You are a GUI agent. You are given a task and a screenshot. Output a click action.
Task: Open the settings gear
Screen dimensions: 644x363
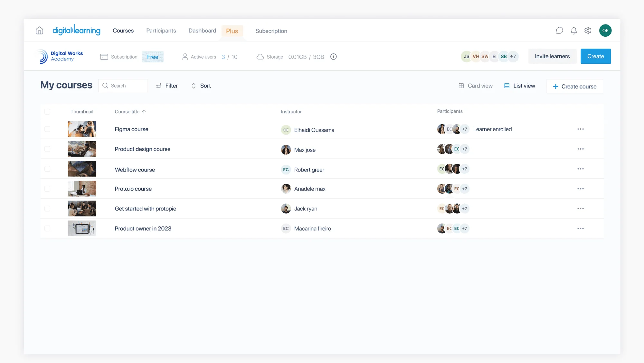588,31
